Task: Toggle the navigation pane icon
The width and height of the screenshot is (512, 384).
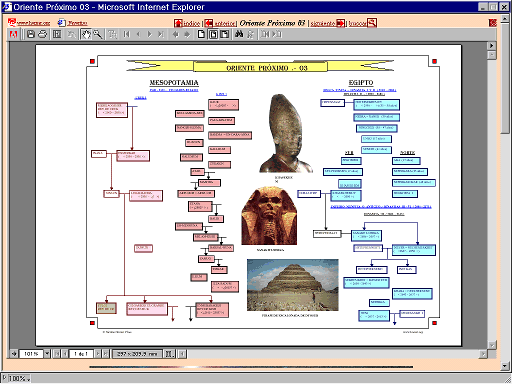Action: (x=57, y=34)
